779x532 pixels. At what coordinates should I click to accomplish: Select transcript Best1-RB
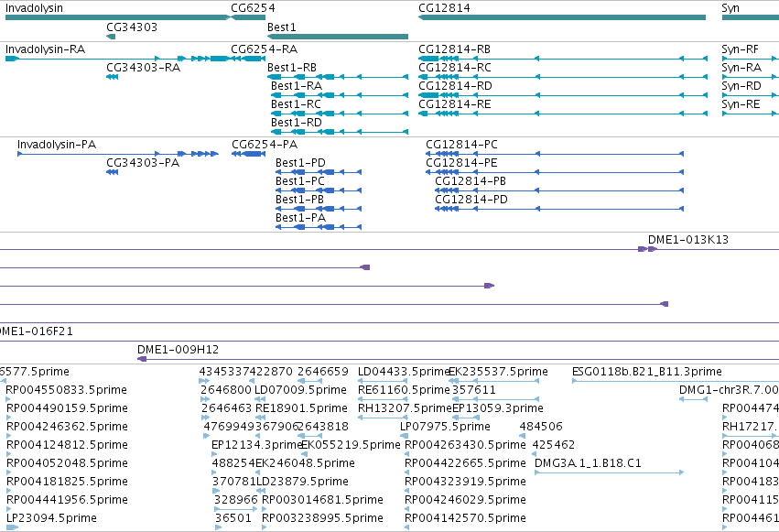[338, 77]
